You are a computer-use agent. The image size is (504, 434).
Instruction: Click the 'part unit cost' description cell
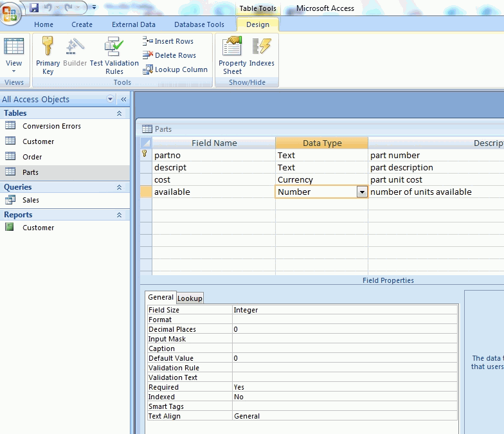click(x=437, y=179)
